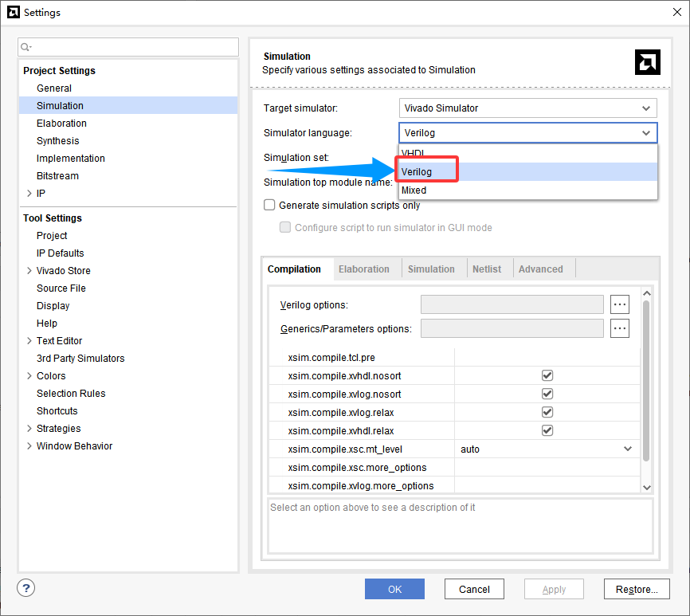This screenshot has height=616, width=690.
Task: Toggle xsim.compile.xvhdl.nosort checkbox
Action: pyautogui.click(x=547, y=375)
